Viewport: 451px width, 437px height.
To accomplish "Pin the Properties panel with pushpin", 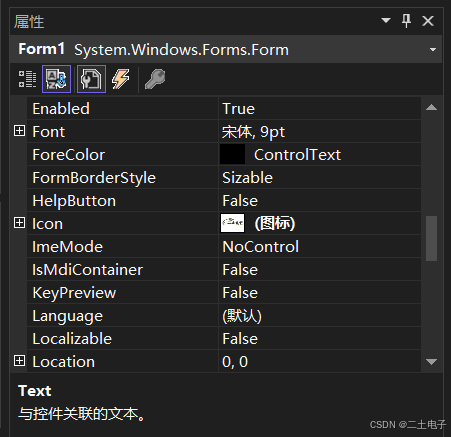I will [x=406, y=21].
